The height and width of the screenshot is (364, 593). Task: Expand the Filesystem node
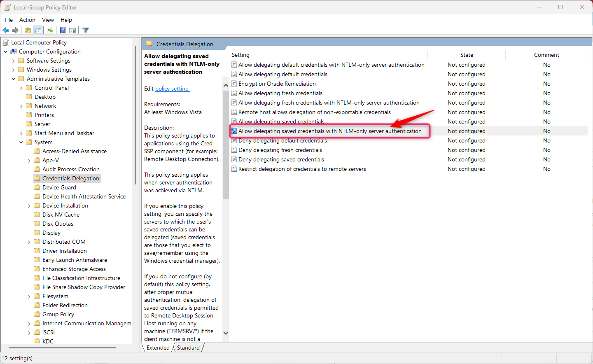[x=29, y=296]
